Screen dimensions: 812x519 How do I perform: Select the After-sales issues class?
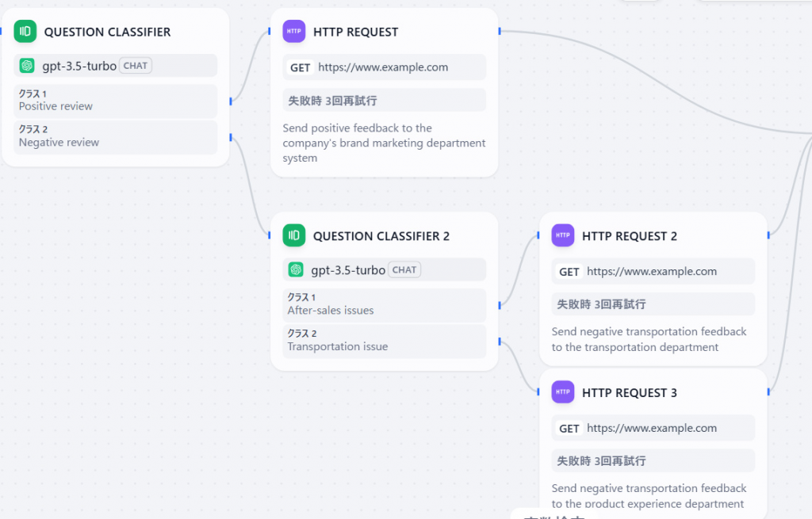pos(385,305)
